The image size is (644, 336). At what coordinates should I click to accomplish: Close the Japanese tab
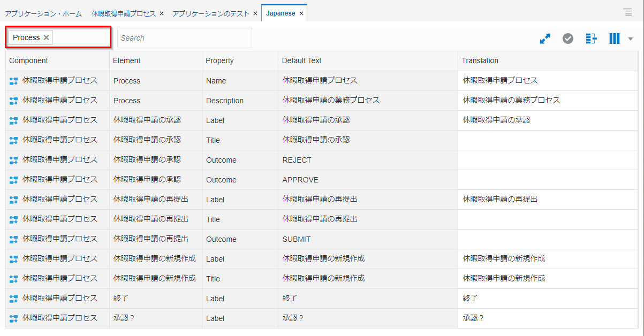pyautogui.click(x=301, y=13)
